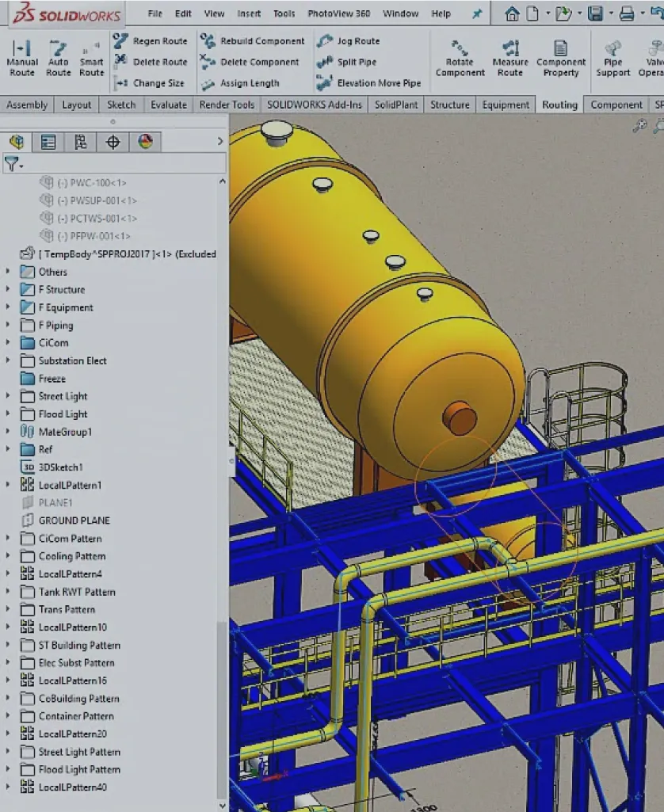The height and width of the screenshot is (812, 664).
Task: Click the feature tree scroll-down arrow
Action: [x=222, y=806]
